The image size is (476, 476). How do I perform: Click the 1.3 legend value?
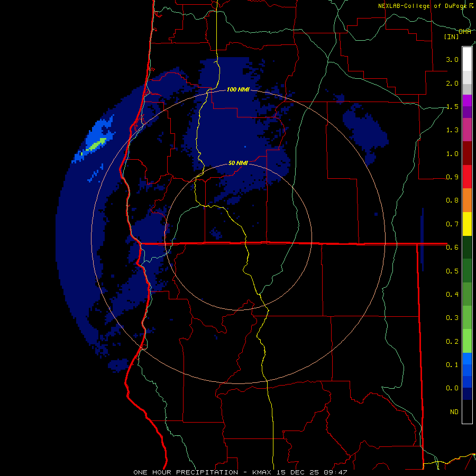[x=452, y=130]
